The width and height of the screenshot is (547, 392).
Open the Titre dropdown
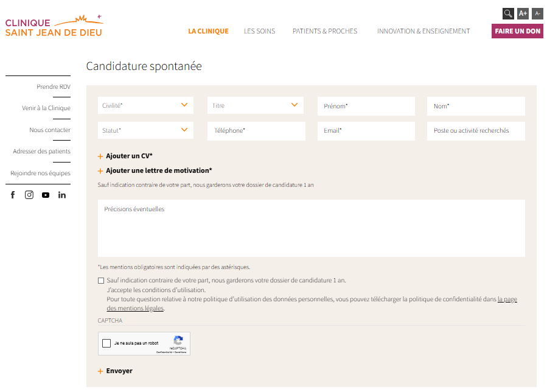click(x=255, y=105)
